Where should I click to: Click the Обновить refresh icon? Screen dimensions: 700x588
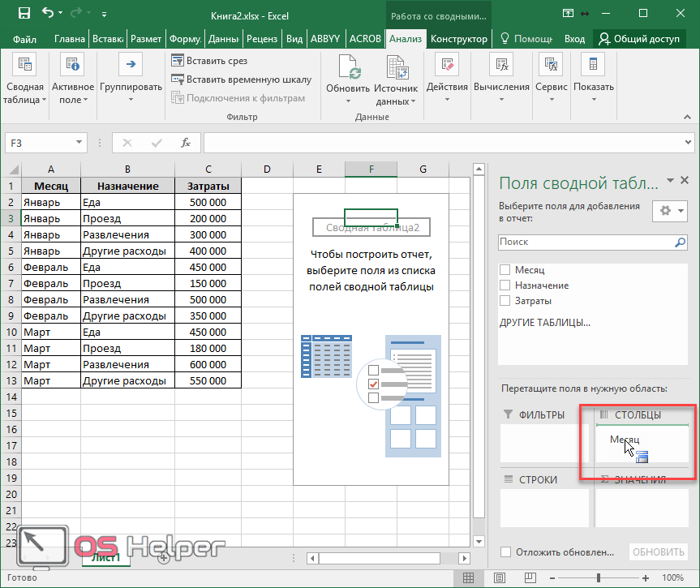pos(348,68)
